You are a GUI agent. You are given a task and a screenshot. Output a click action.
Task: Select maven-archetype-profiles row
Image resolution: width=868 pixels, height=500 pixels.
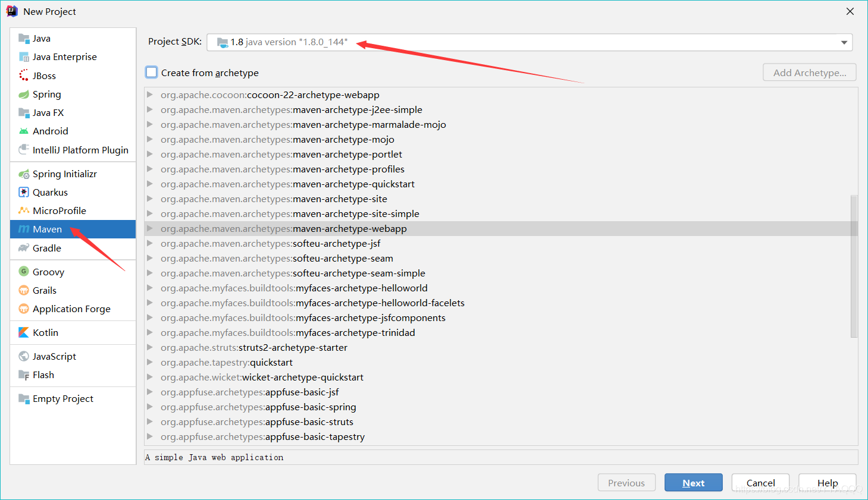[x=501, y=169]
